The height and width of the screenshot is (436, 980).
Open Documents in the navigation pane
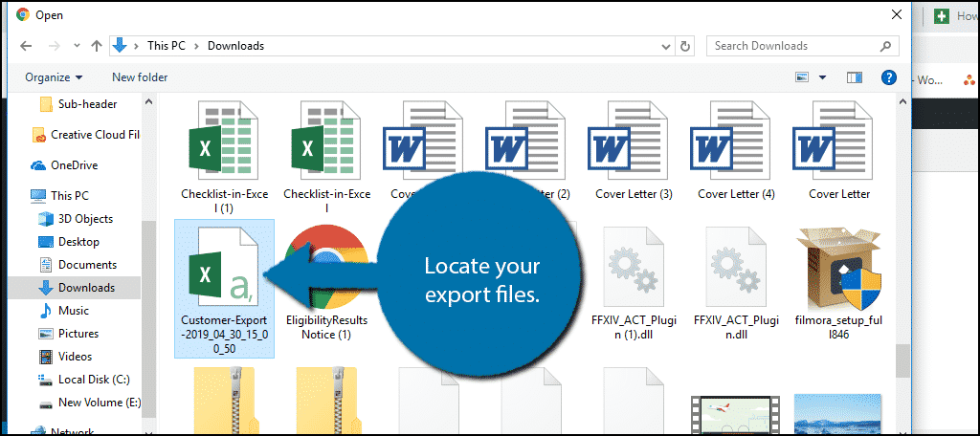[x=78, y=265]
